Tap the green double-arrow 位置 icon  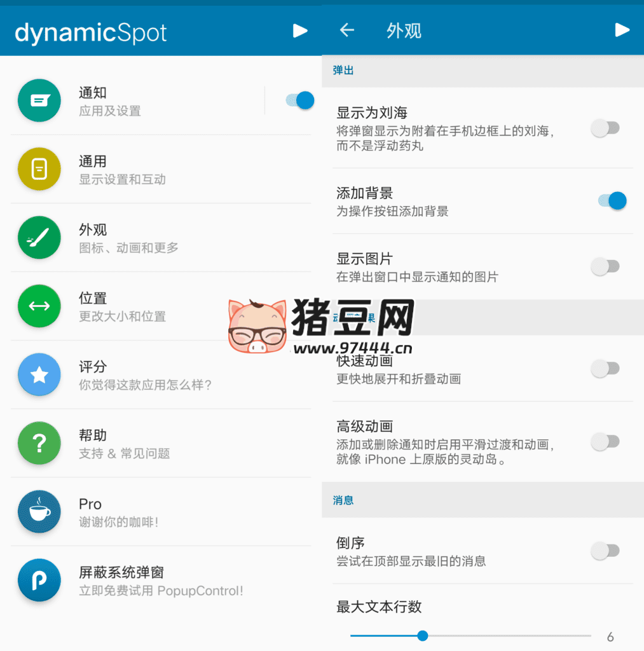[x=39, y=306]
